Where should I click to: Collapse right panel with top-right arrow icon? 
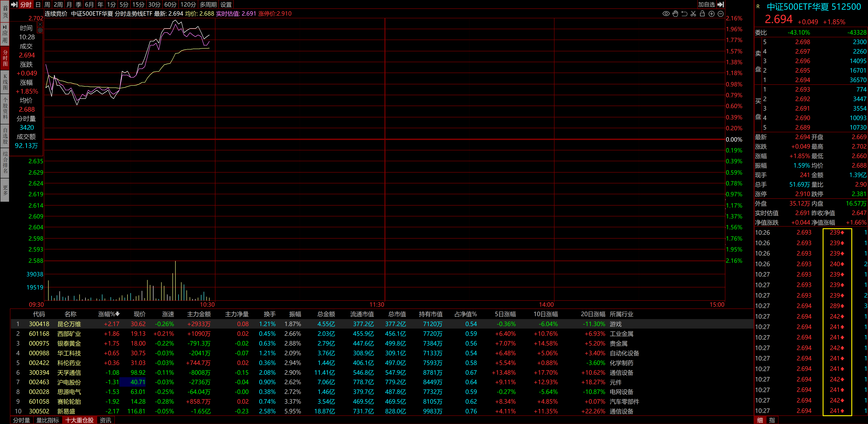click(721, 4)
